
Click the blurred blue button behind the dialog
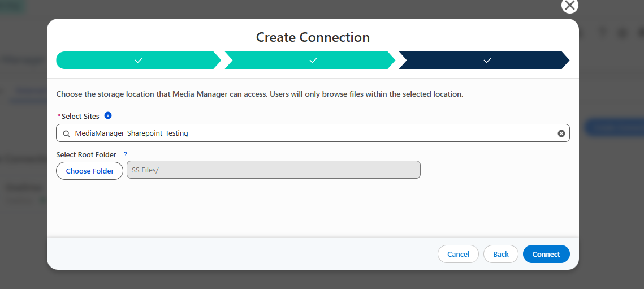(613, 127)
